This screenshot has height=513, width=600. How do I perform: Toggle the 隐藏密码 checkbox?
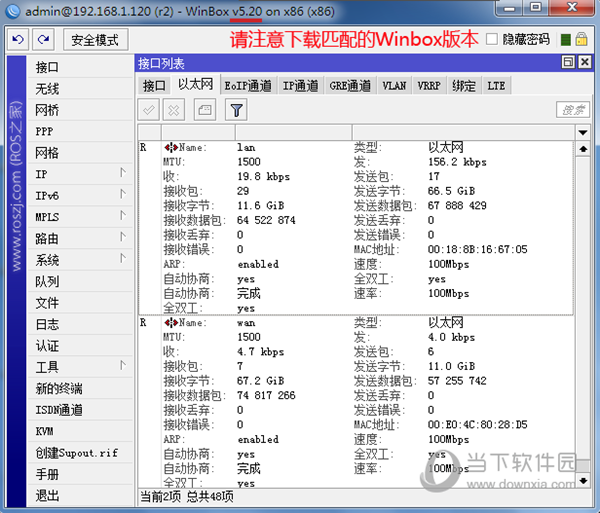click(x=492, y=39)
